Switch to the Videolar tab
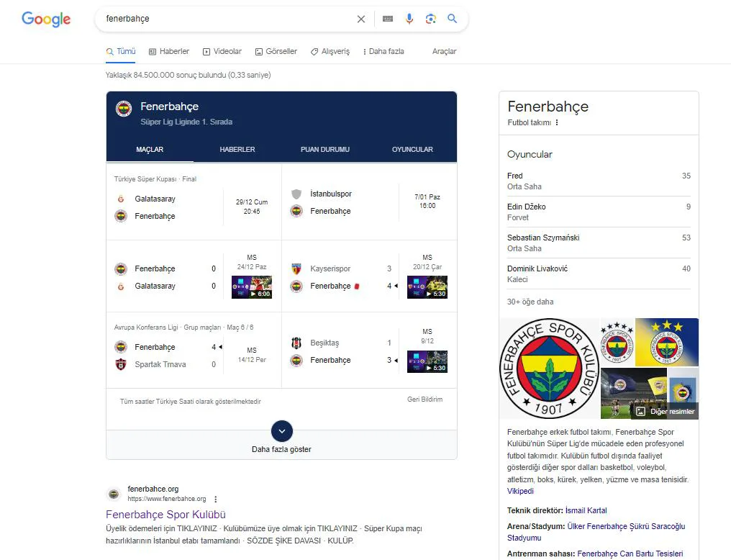 point(222,51)
